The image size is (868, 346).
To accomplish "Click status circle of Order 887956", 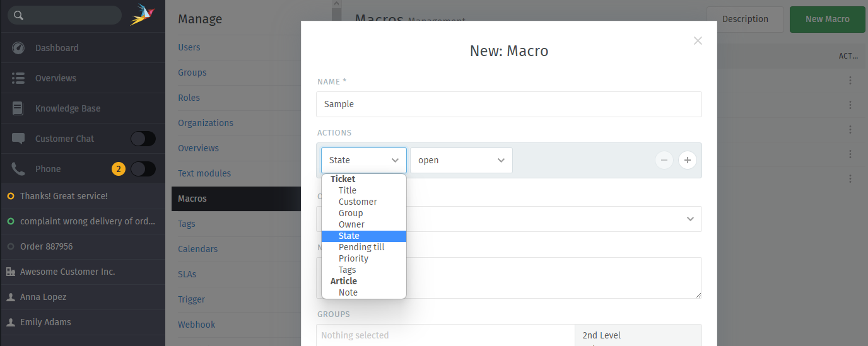I will pos(10,246).
